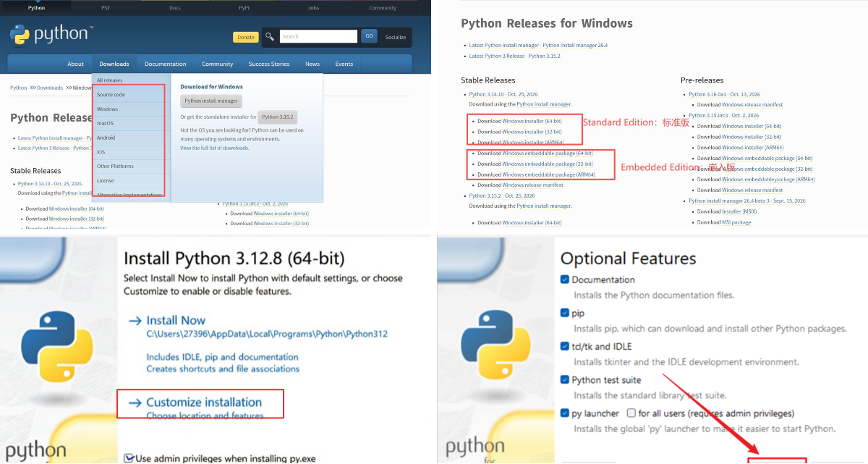Open Python install manager 26.4 beta 3 link
This screenshot has height=464, width=868.
coord(746,201)
